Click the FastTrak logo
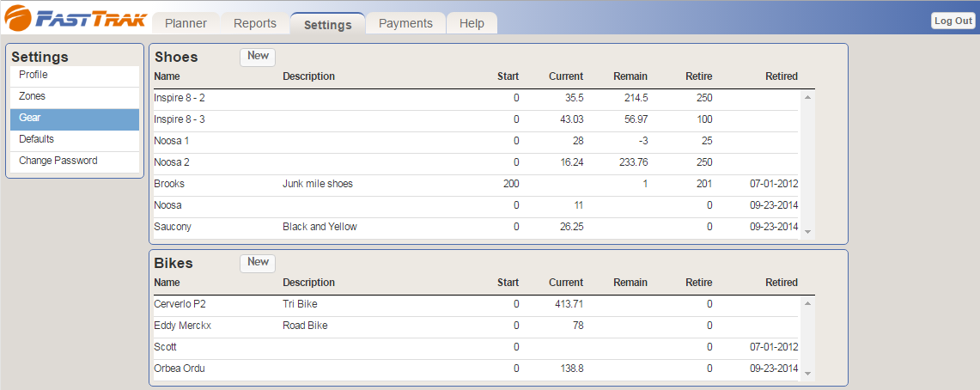The width and height of the screenshot is (980, 390). pos(75,19)
